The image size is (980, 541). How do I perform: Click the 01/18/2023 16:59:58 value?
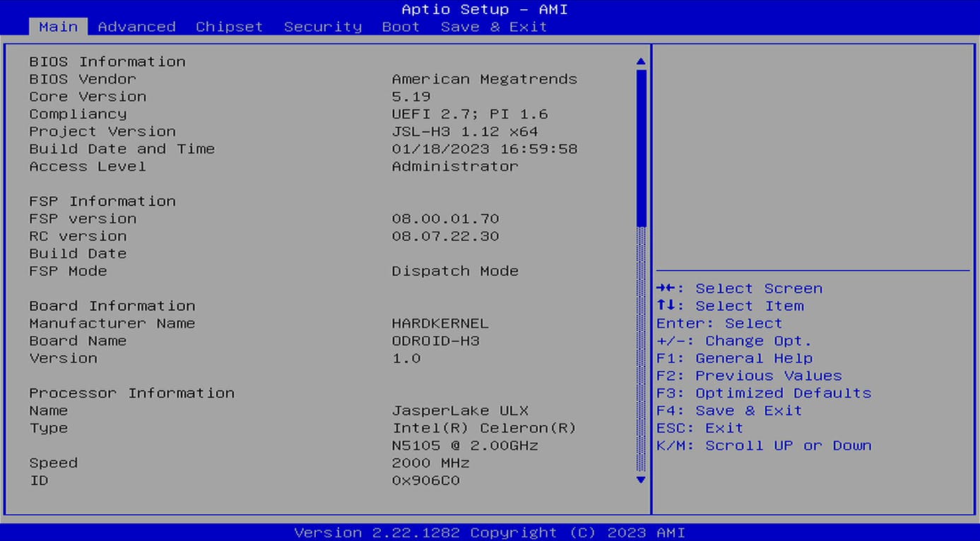pyautogui.click(x=485, y=149)
